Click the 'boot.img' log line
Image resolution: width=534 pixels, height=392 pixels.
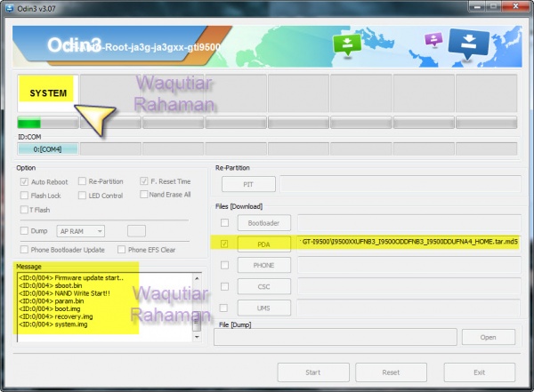coord(50,308)
